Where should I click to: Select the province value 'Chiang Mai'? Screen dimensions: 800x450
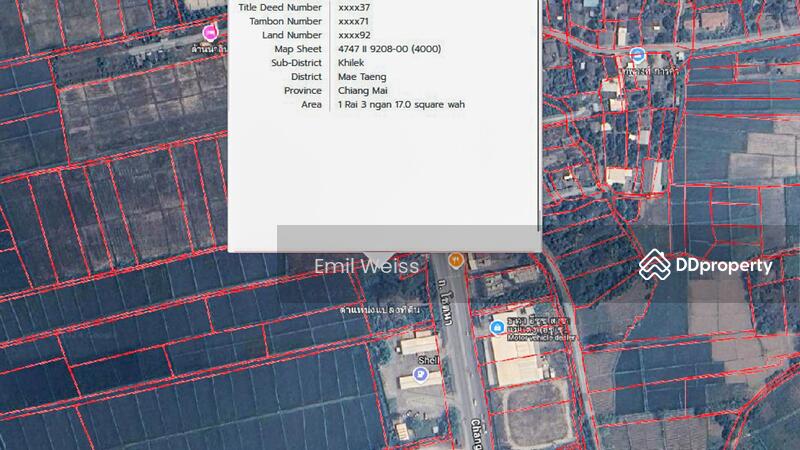(x=362, y=90)
